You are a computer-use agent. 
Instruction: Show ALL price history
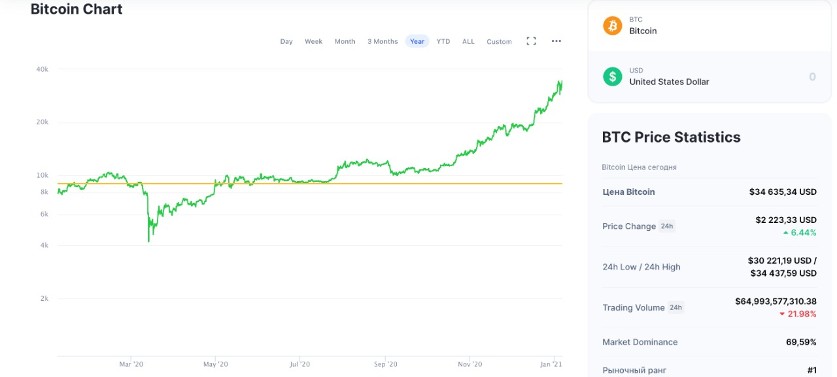tap(468, 41)
